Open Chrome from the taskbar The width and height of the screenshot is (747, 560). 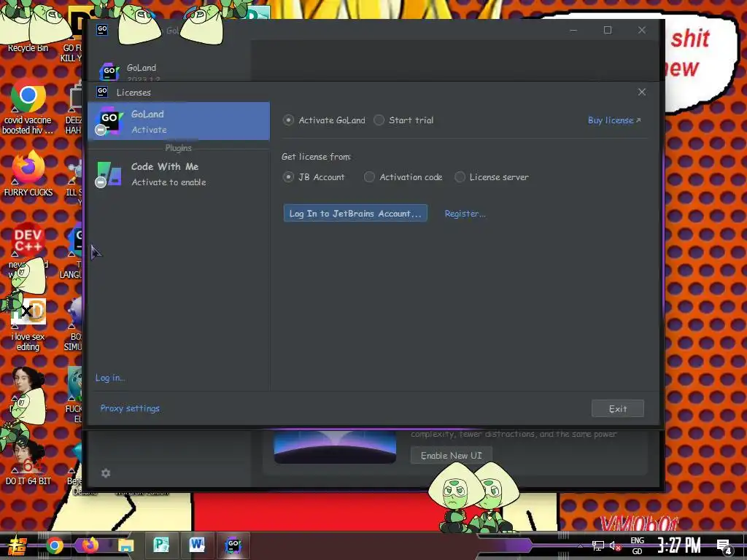[54, 545]
